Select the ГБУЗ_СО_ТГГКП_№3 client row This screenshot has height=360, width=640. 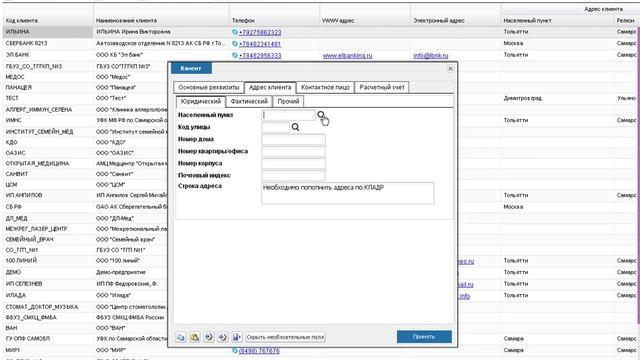coord(34,66)
